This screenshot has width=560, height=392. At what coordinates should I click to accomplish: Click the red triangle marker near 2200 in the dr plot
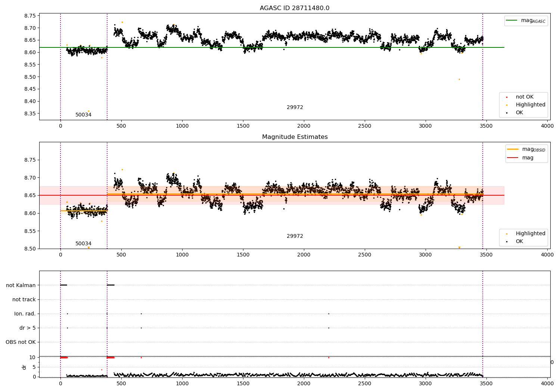(329, 357)
